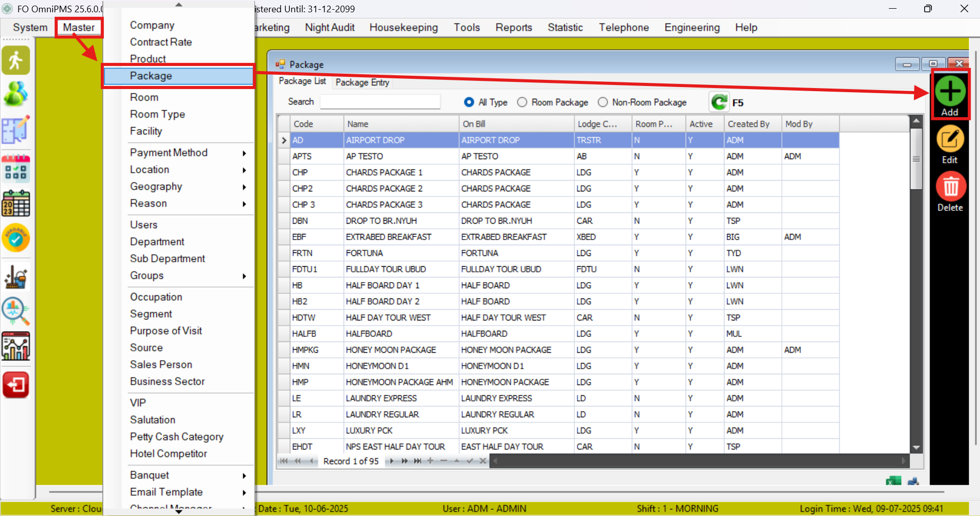Go to next page navigator button
The height and width of the screenshot is (516, 980).
[404, 461]
